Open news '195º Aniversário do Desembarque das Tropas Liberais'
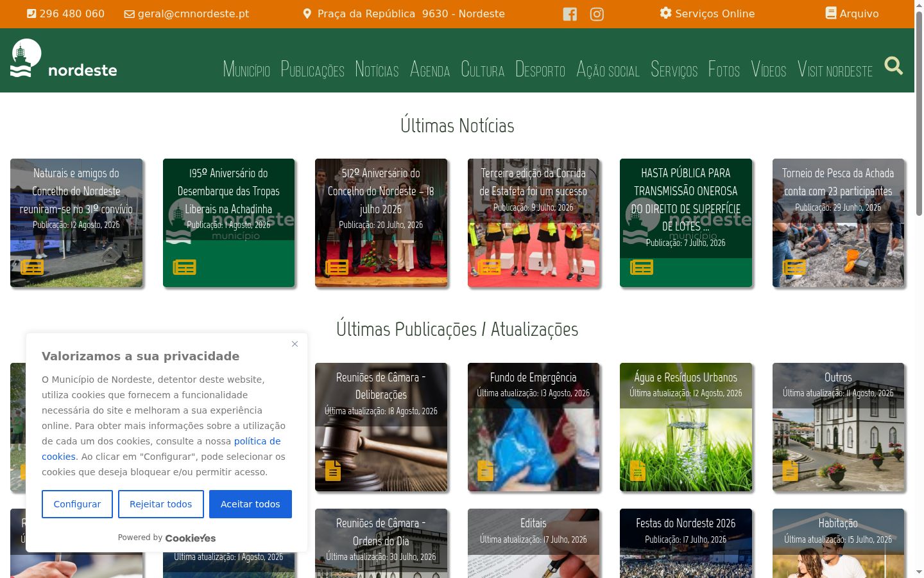This screenshot has width=924, height=578. coord(228,223)
